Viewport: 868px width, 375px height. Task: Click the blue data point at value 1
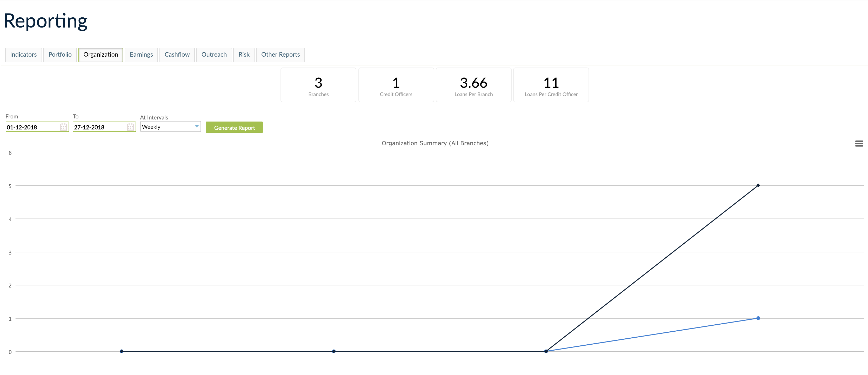tap(758, 318)
